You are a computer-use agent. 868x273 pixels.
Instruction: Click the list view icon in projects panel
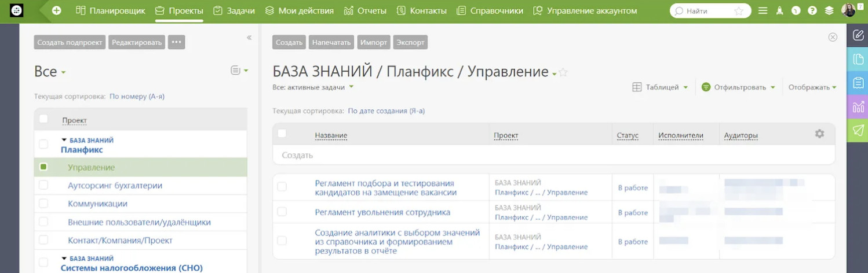(235, 71)
